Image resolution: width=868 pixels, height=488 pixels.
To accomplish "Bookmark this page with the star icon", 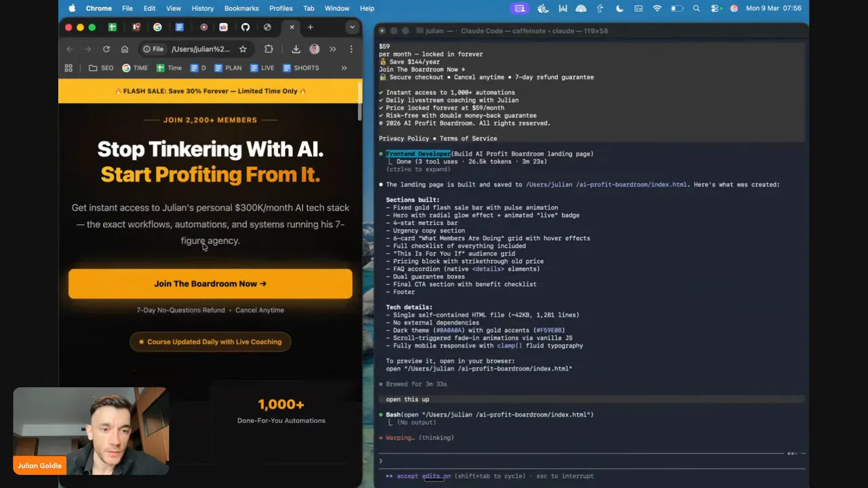I will 243,49.
